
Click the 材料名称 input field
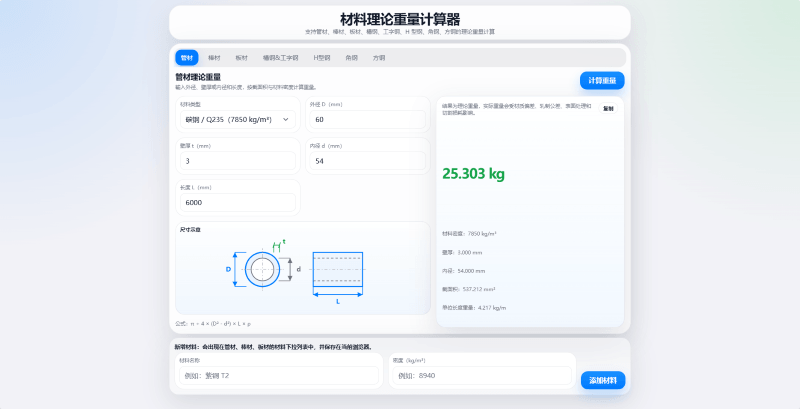click(279, 376)
